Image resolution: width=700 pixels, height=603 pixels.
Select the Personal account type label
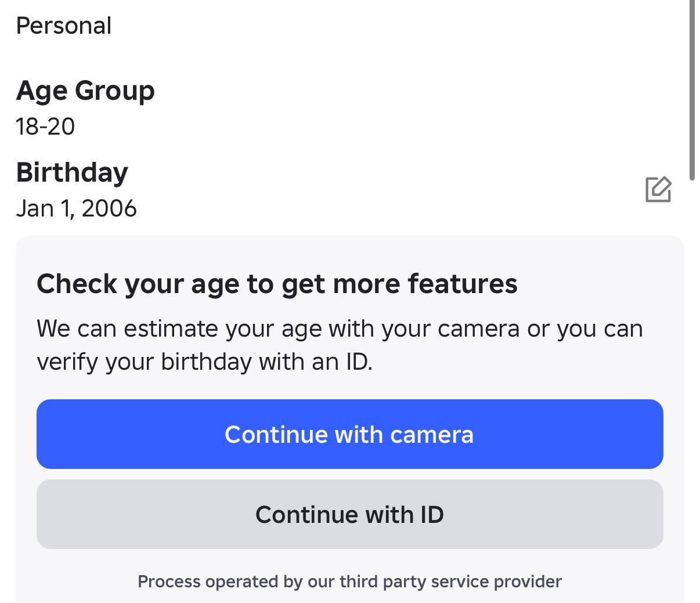[64, 26]
